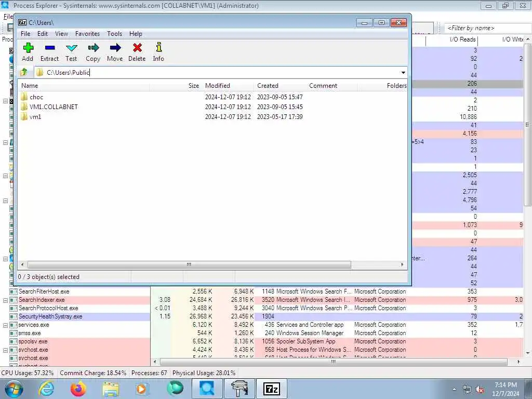Switch to the Process Explorer taskbar button
This screenshot has height=399, width=532.
click(207, 389)
